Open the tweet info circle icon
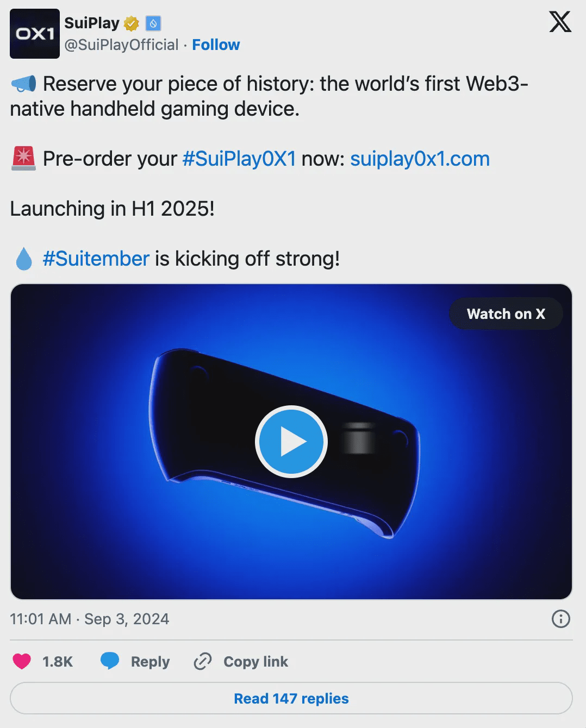Screen dimensions: 586x728 tap(560, 619)
